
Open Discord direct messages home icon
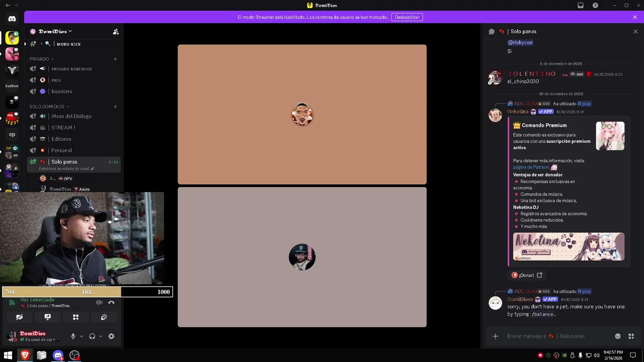pyautogui.click(x=12, y=19)
